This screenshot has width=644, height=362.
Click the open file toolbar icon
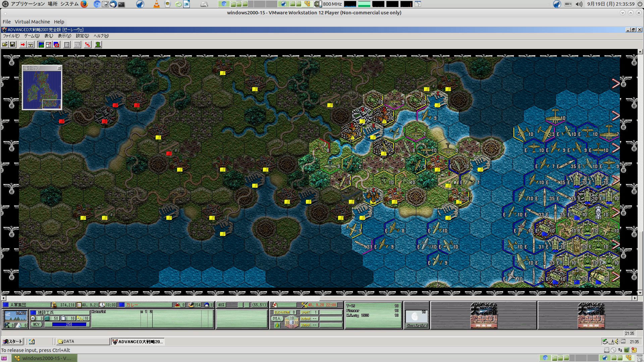coord(5,45)
